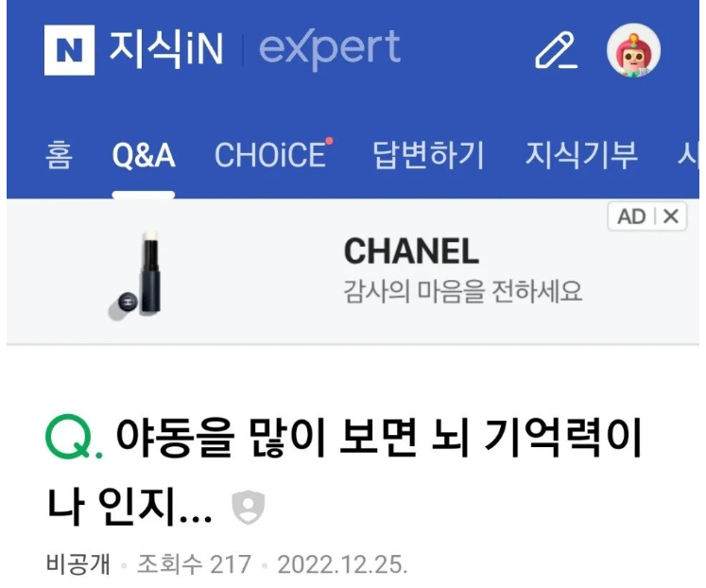Close the ad with the X icon

tap(671, 216)
